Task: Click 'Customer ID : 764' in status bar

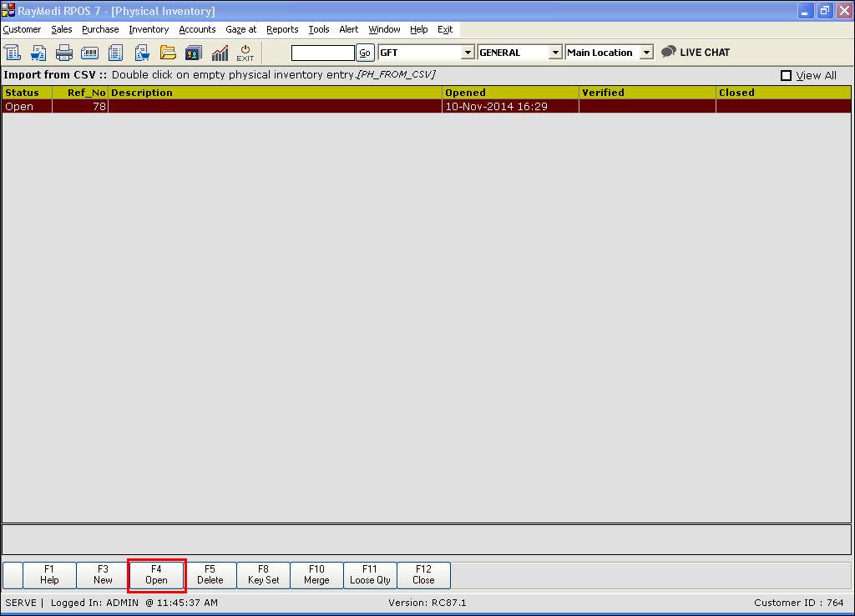Action: (799, 603)
